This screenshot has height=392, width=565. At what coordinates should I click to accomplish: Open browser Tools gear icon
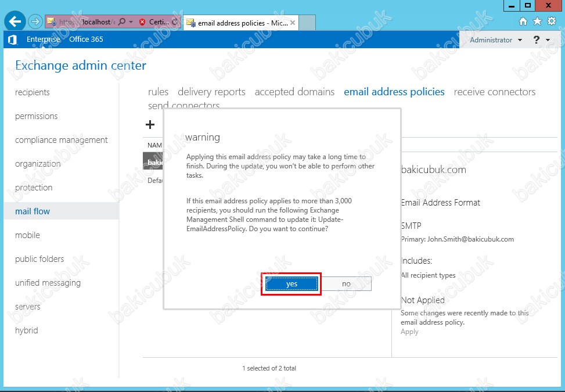pyautogui.click(x=552, y=21)
